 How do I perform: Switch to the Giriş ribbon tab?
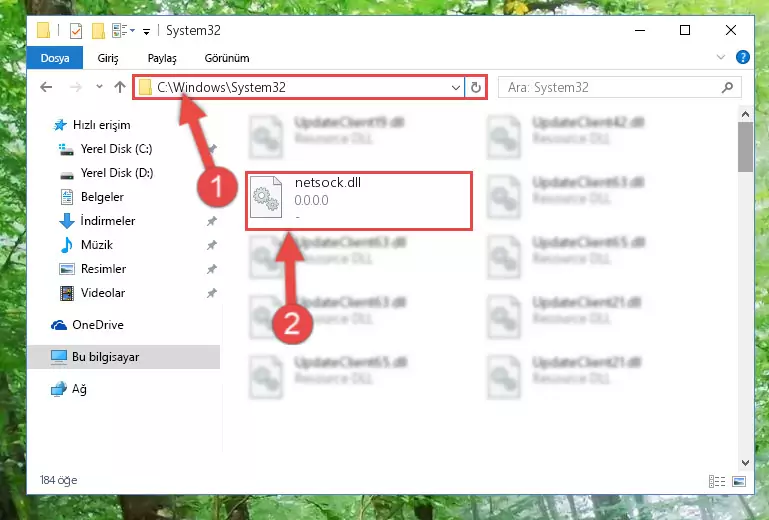tap(108, 58)
